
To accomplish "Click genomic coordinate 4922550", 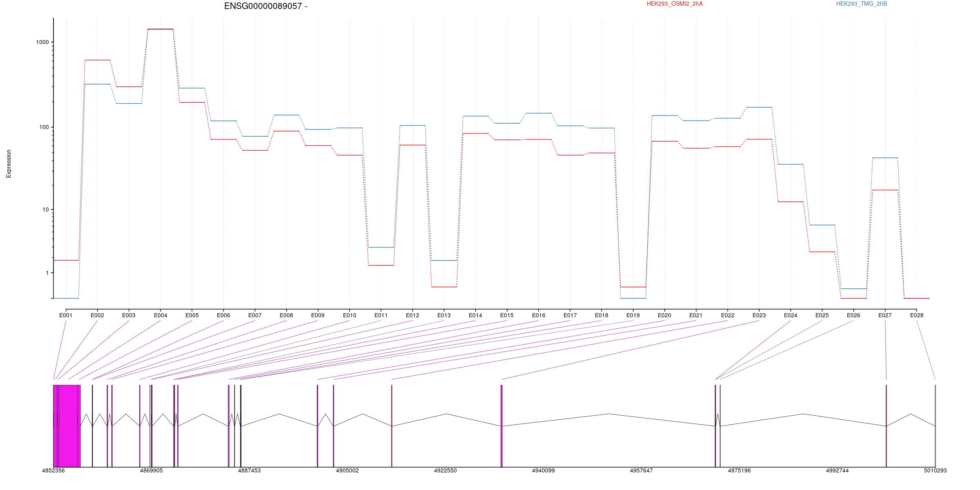I will [445, 470].
